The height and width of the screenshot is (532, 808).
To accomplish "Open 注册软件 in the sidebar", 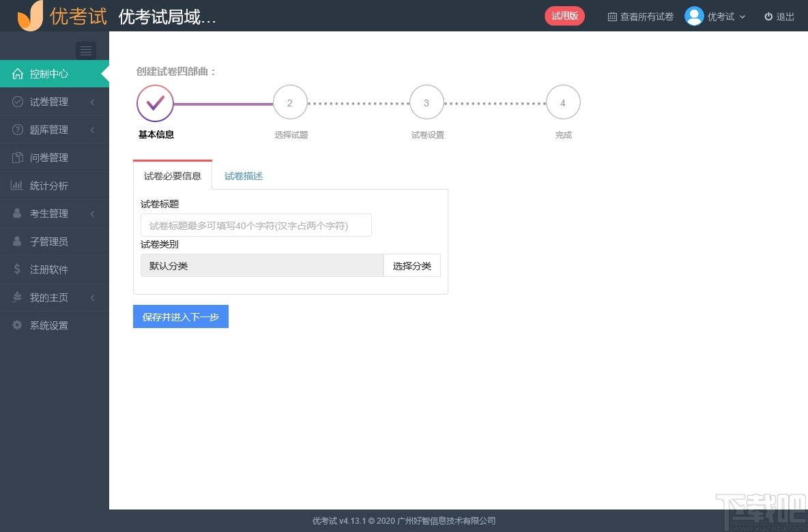I will tap(55, 269).
